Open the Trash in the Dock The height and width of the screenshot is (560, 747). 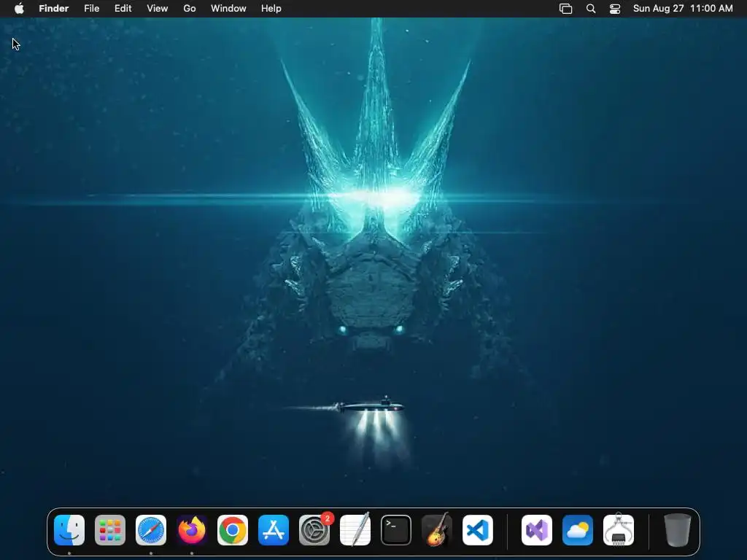click(677, 530)
